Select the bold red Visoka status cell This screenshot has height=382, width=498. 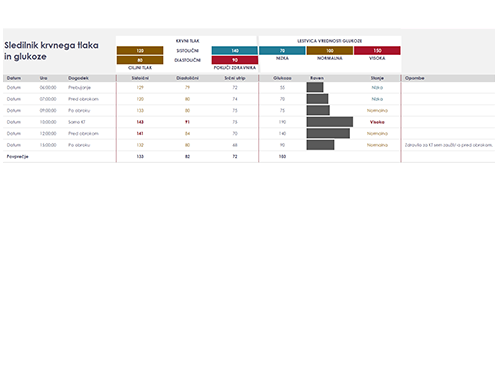377,122
